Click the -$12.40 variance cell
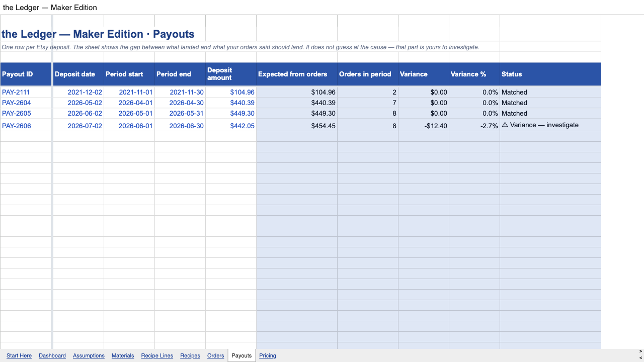The image size is (644, 362). 424,126
